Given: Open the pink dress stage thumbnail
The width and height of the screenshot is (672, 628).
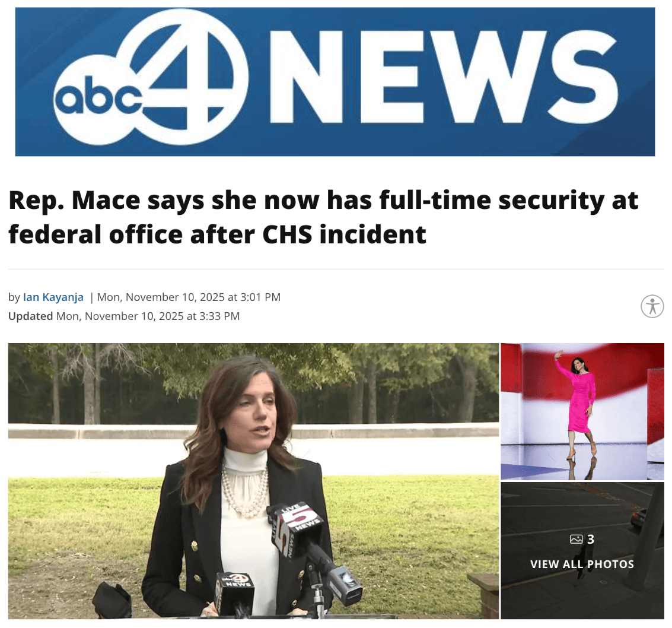Looking at the screenshot, I should pos(582,411).
